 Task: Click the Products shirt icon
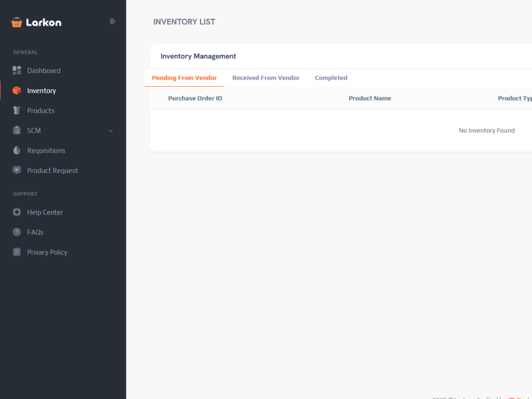[16, 111]
